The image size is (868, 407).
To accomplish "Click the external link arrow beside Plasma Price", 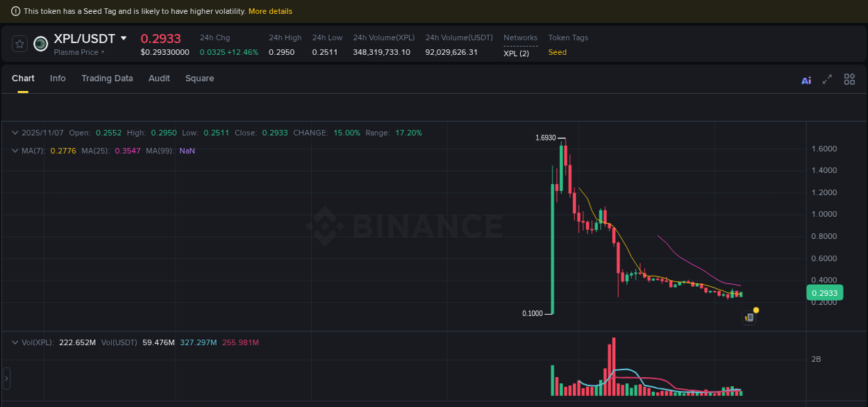I will [101, 52].
